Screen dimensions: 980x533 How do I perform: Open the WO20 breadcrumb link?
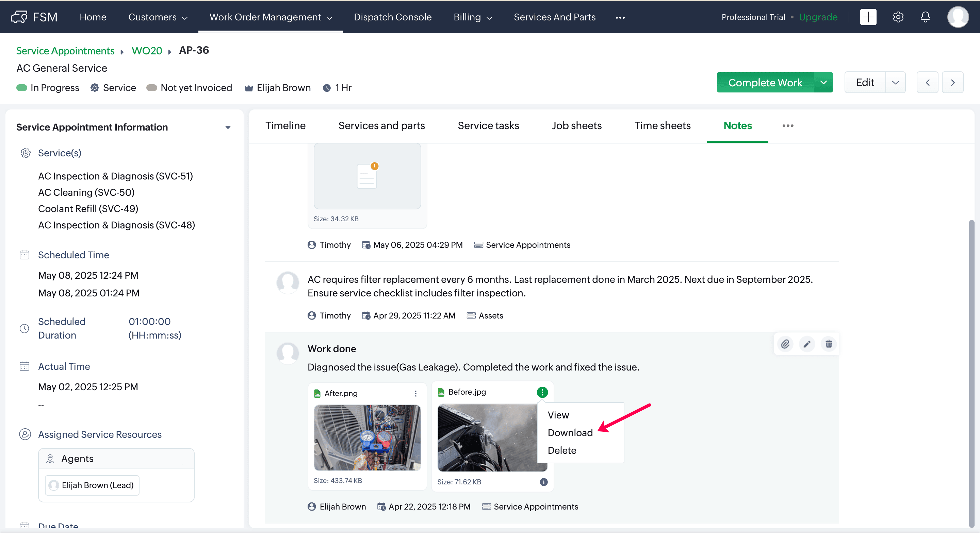click(147, 51)
